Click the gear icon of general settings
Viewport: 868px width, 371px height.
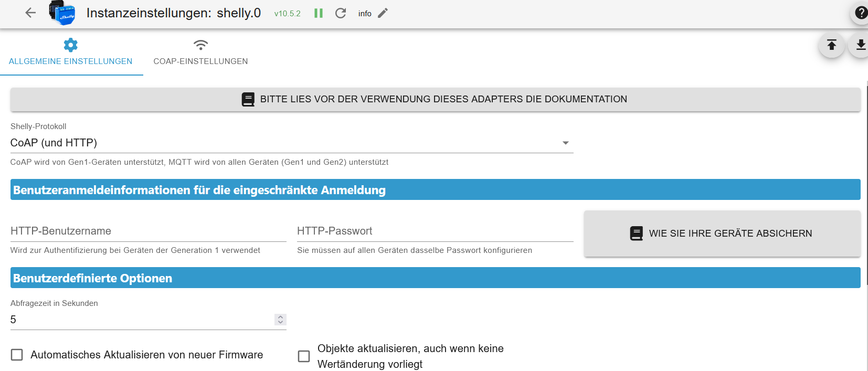[71, 45]
